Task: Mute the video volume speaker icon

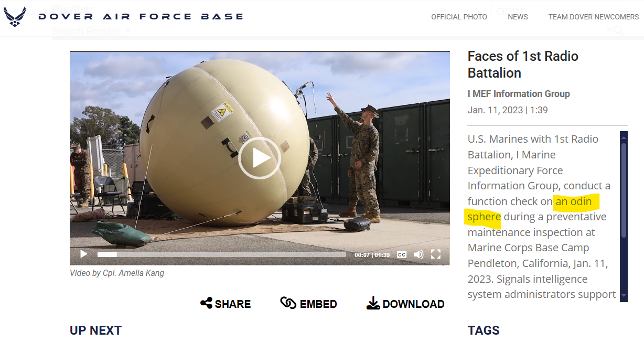Action: coord(418,254)
